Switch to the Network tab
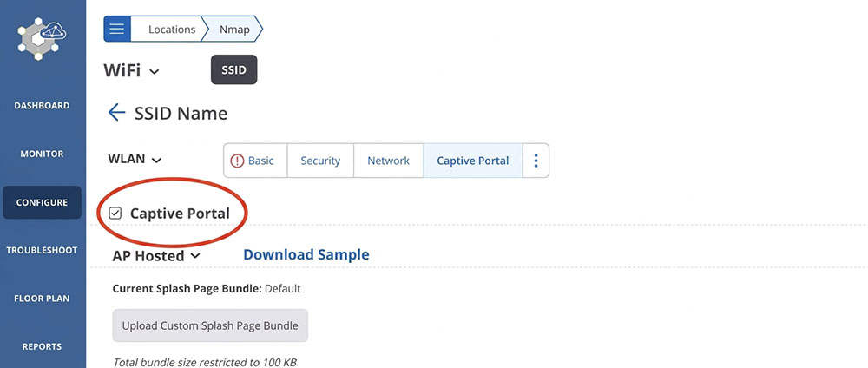 pos(388,161)
